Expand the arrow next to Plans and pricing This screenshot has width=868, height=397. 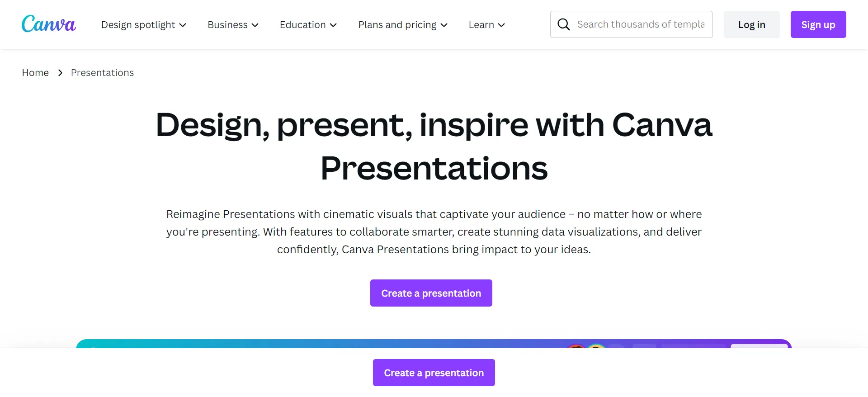(444, 25)
